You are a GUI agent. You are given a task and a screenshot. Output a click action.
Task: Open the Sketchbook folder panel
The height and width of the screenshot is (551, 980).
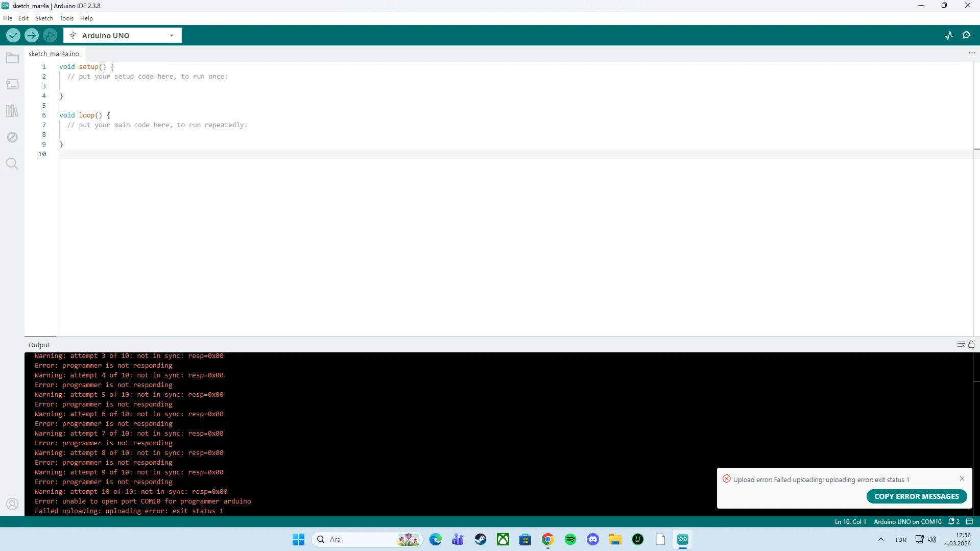click(12, 58)
